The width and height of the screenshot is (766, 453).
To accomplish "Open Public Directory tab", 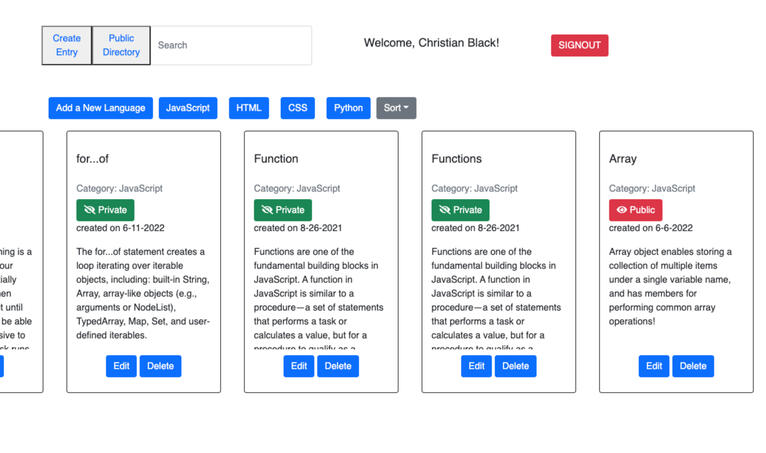I will (121, 45).
